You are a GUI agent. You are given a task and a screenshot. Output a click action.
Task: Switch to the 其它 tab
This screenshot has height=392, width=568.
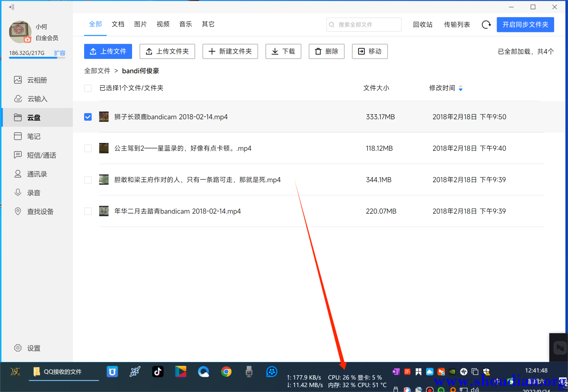point(208,24)
